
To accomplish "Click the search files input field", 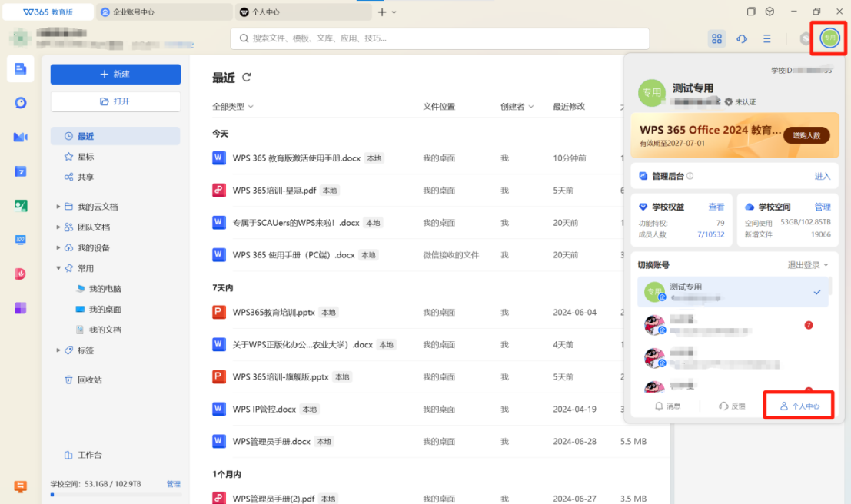I will (x=438, y=38).
